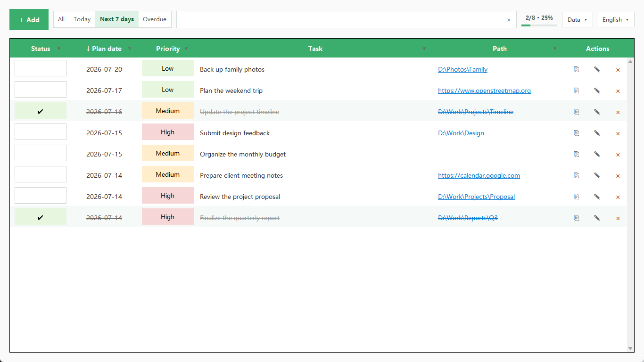The height and width of the screenshot is (362, 644).
Task: Copy the 'Finalize the quarterly report' row
Action: [576, 218]
